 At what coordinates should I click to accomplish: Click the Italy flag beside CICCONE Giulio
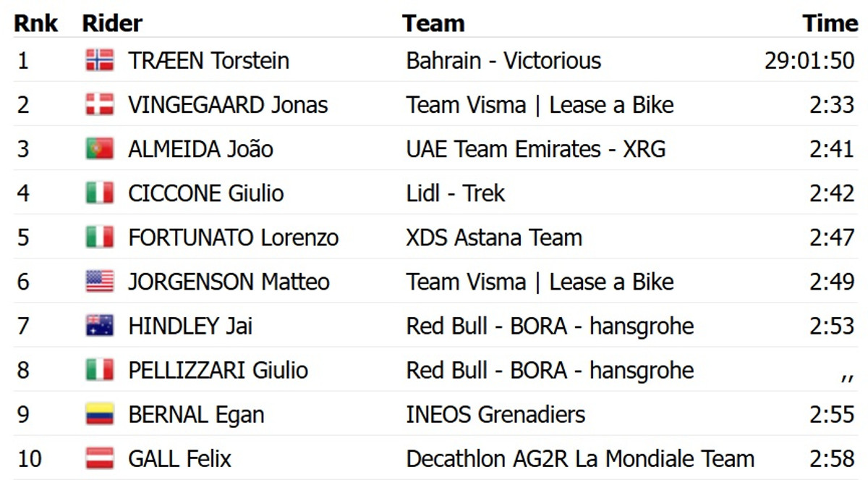point(99,193)
